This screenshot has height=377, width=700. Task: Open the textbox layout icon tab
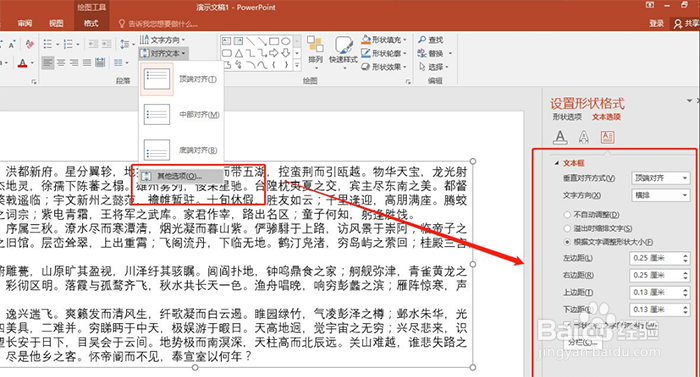(607, 137)
